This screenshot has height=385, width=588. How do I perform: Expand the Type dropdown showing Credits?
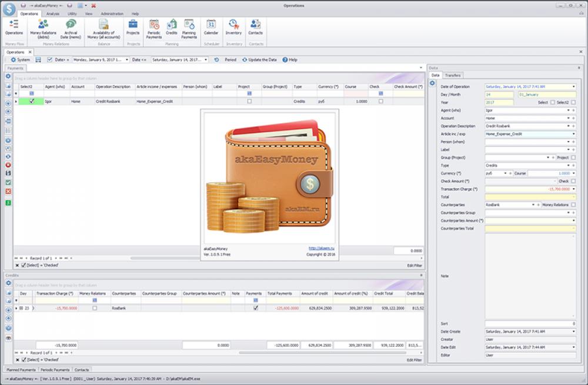click(568, 165)
